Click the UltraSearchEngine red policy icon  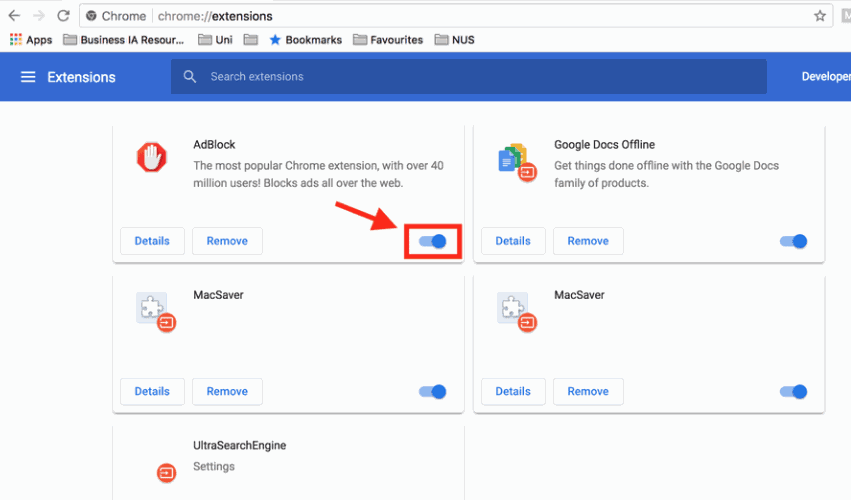tap(167, 472)
